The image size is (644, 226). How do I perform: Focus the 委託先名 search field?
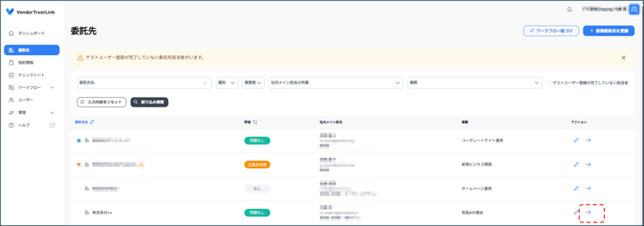pos(144,83)
